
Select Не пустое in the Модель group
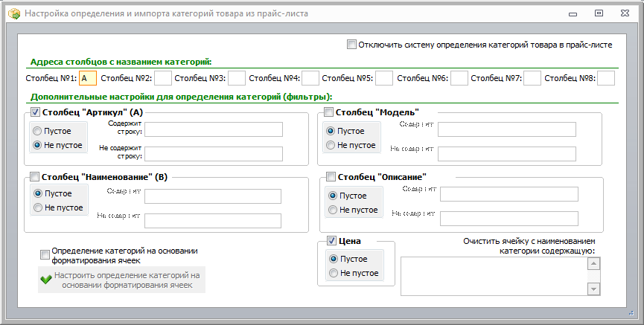[331, 145]
